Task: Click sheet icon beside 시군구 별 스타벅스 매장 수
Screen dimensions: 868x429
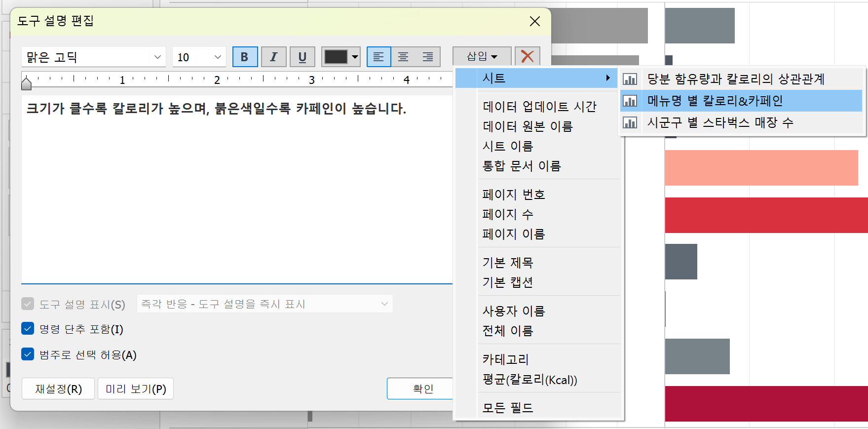Action: [x=630, y=122]
